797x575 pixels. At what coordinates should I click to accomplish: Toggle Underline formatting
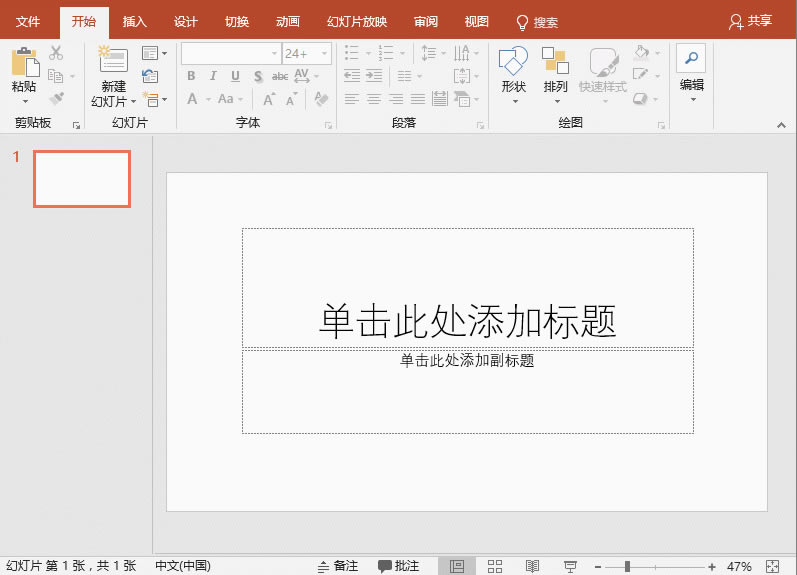[x=235, y=76]
